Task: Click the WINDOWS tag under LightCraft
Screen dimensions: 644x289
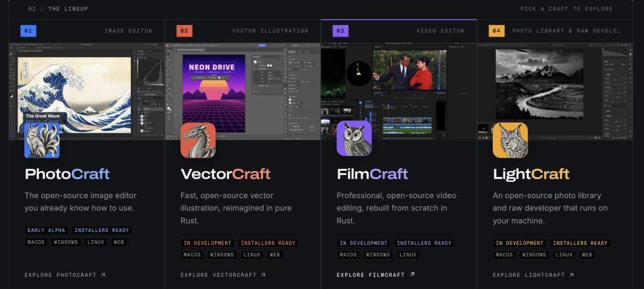Action: [534, 255]
